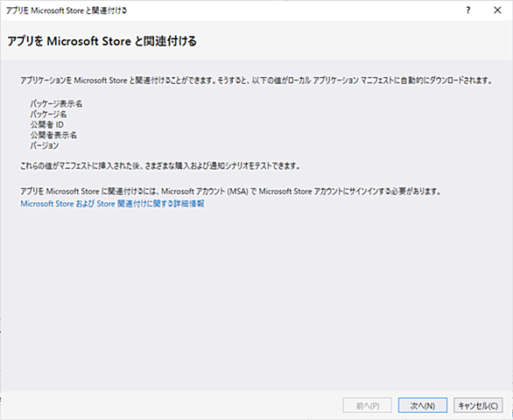Click the large heading アプリを Microsoft Store と関連付ける

(x=102, y=41)
